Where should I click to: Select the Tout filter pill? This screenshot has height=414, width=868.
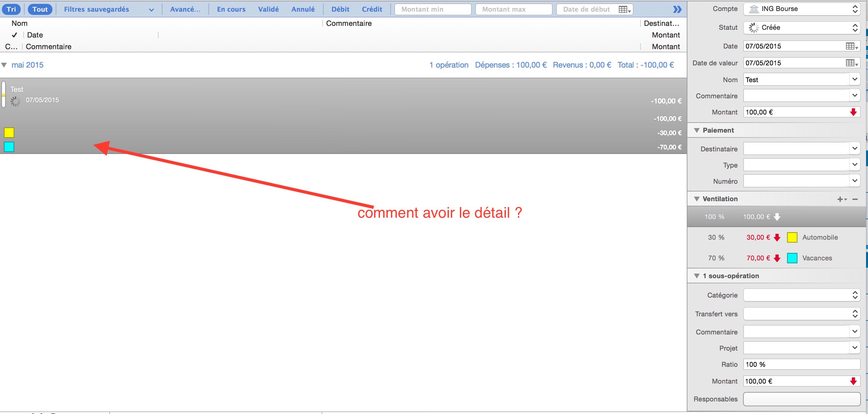click(x=40, y=9)
